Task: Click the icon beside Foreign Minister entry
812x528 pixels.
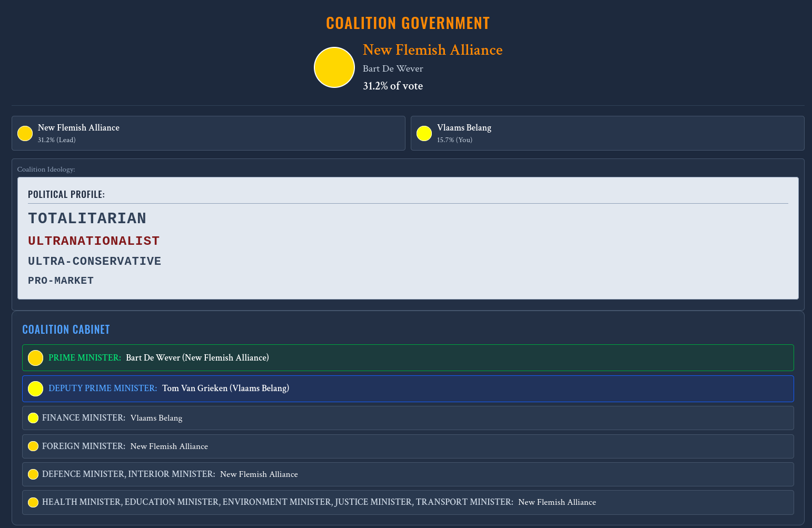Action: [33, 446]
